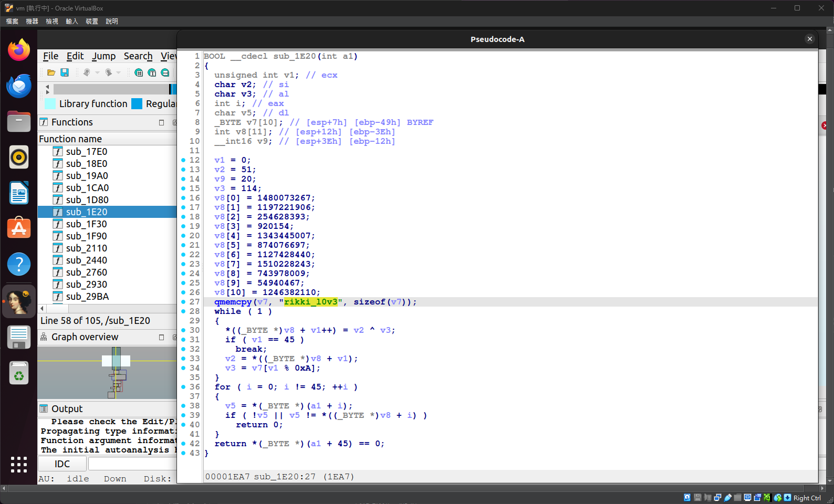Click the Open file folder icon

51,72
